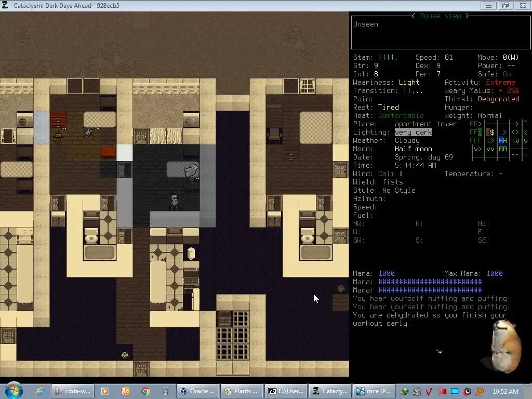This screenshot has height=399, width=532.
Task: Switch to the Oracle VirtualBox taskbar window
Action: point(197,391)
